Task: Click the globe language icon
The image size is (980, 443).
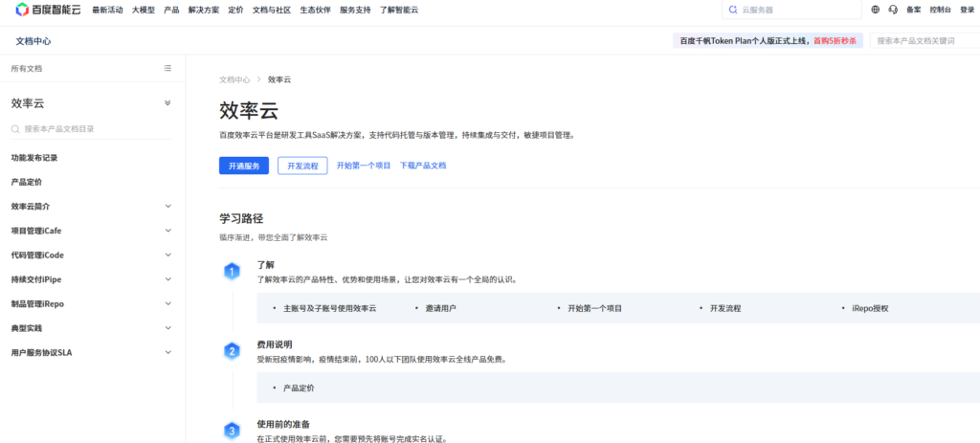Action: [x=875, y=10]
